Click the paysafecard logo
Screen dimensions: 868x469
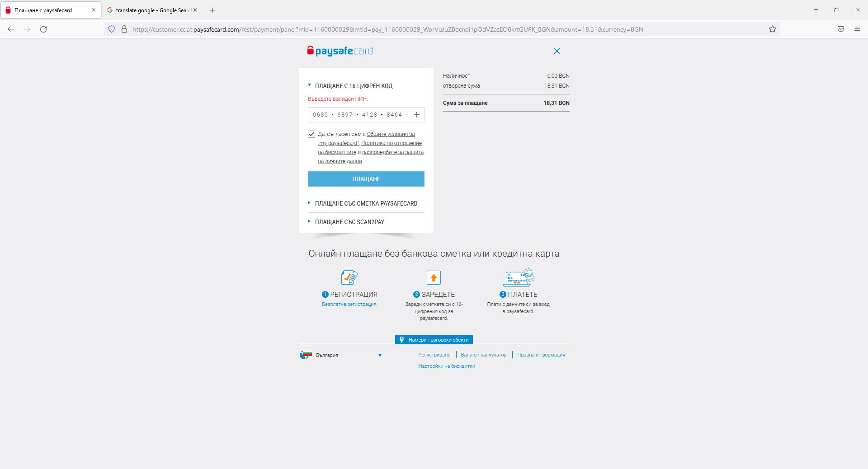click(x=340, y=51)
